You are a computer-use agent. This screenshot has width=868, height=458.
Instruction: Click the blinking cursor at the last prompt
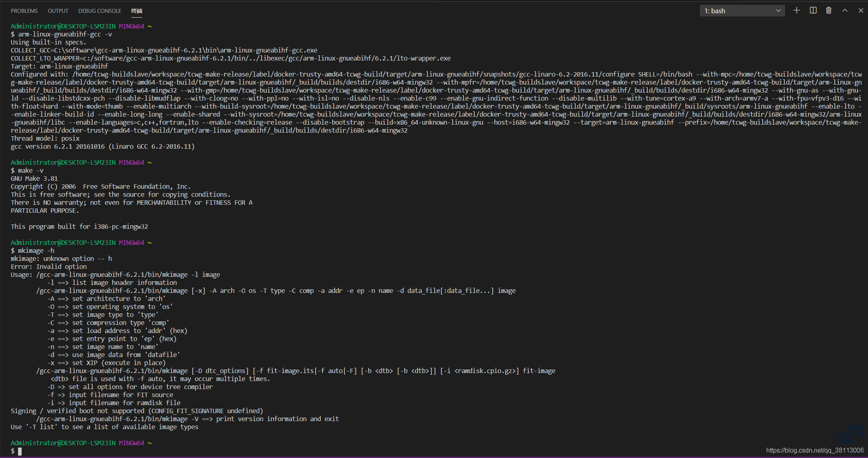20,451
